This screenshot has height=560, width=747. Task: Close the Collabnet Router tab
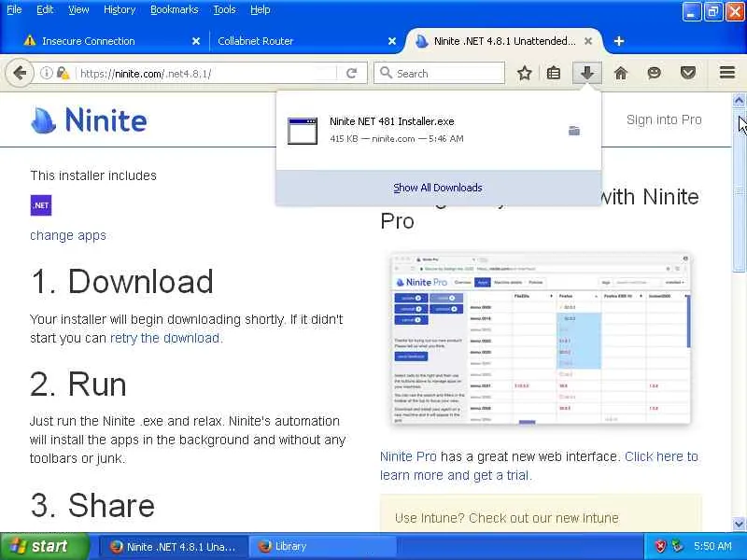391,41
